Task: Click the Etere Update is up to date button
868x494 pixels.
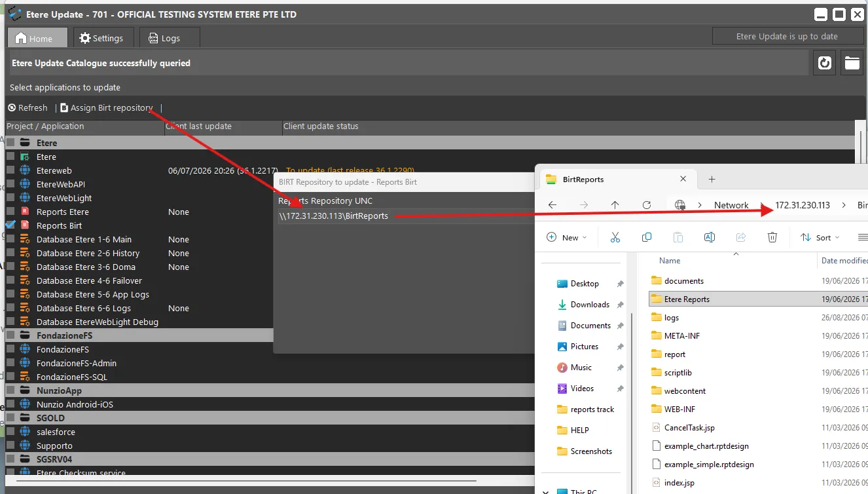Action: point(786,37)
